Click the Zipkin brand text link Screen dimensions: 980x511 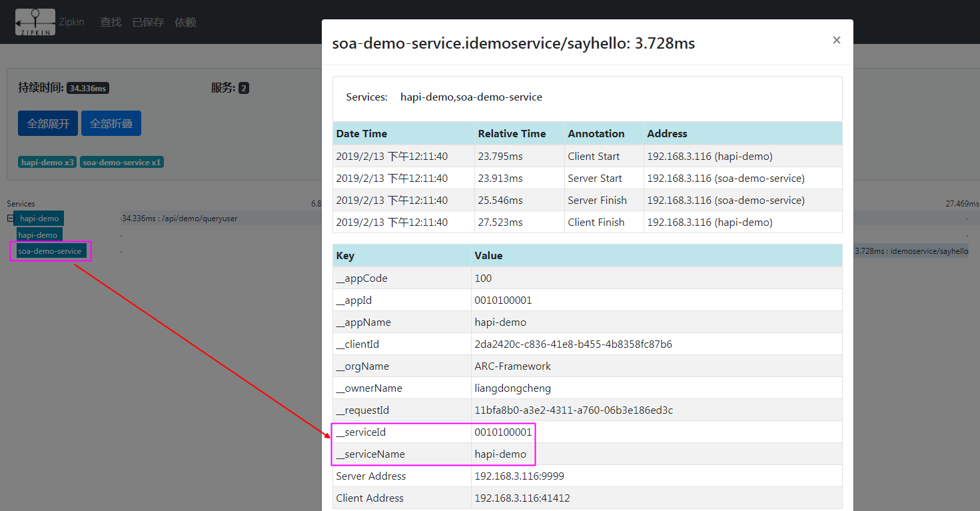coord(71,22)
